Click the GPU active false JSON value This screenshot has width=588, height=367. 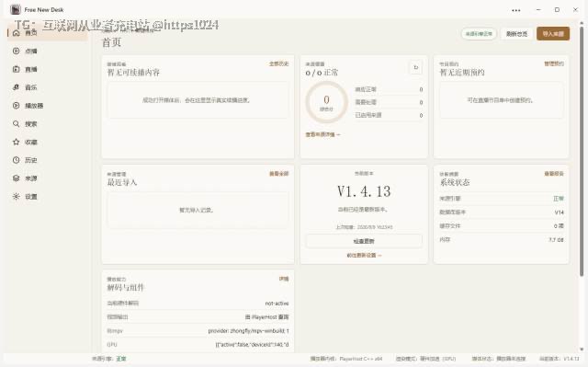coord(252,345)
